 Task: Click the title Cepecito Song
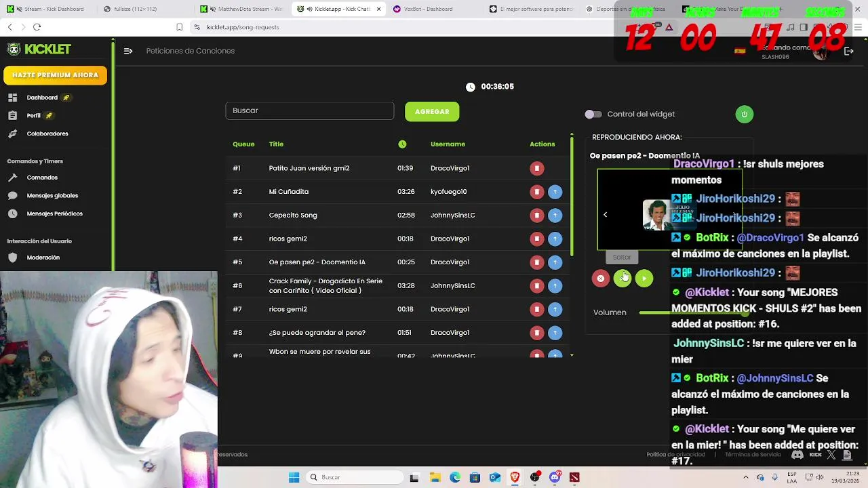point(293,216)
